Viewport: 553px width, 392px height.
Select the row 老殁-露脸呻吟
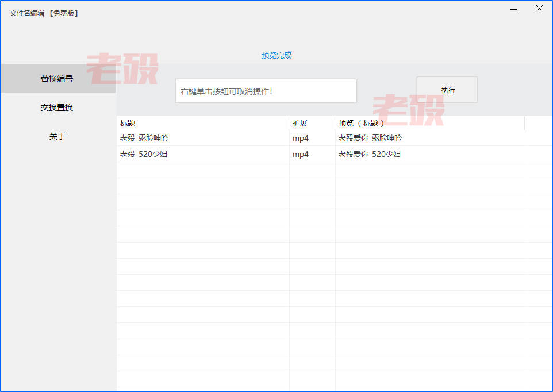335,138
